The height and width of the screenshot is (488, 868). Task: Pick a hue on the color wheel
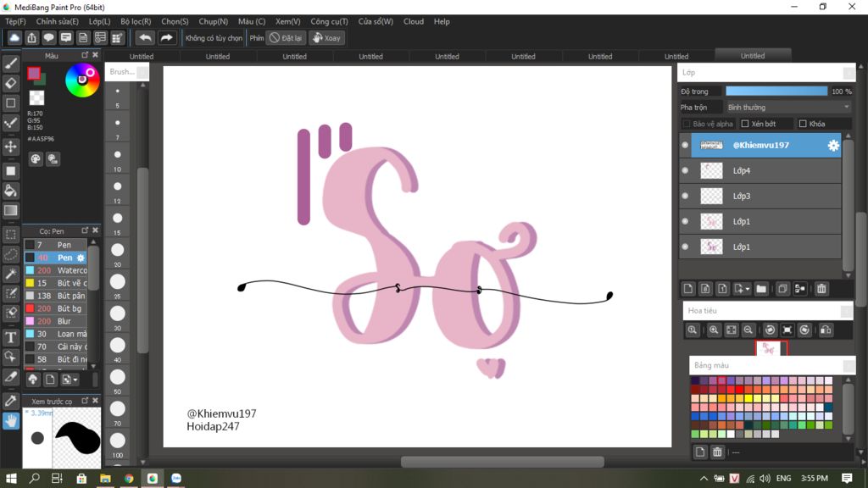point(82,80)
